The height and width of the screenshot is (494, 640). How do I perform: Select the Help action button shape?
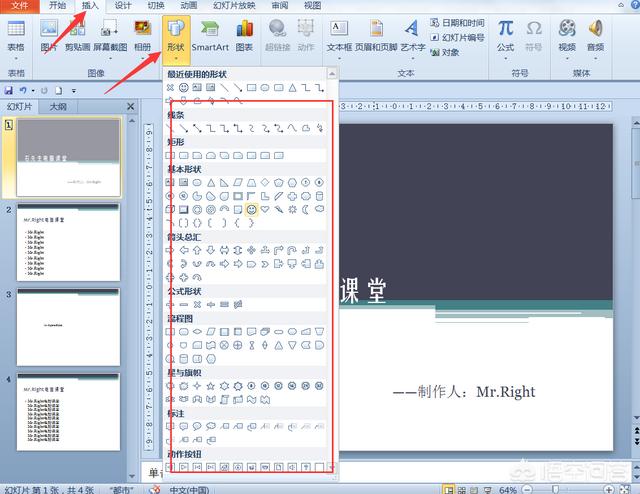coord(306,467)
